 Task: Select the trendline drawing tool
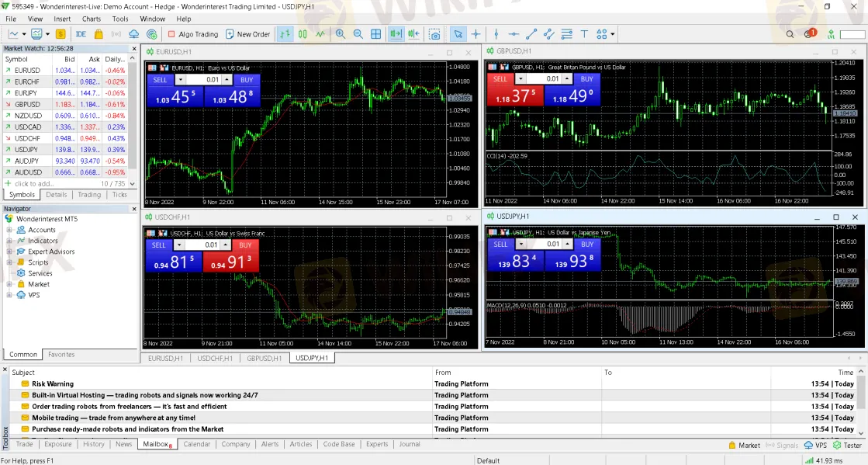tap(531, 34)
